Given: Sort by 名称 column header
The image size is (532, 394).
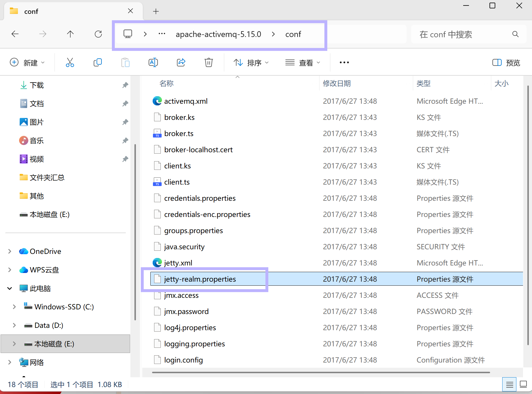Looking at the screenshot, I should [x=166, y=83].
